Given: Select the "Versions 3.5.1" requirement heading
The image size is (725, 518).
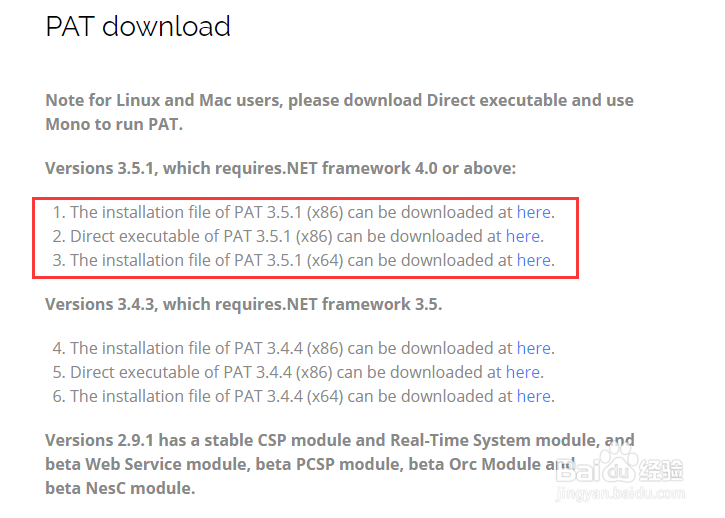Looking at the screenshot, I should (280, 168).
